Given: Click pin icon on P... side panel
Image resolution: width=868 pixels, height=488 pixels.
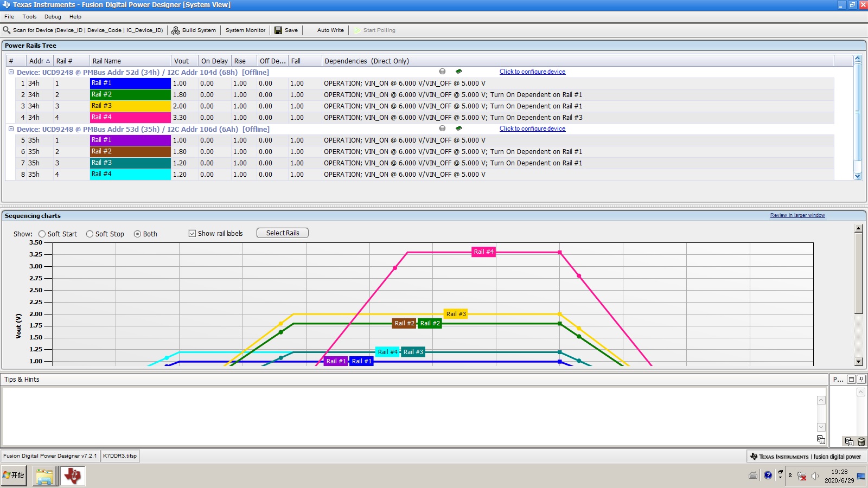Looking at the screenshot, I should click(x=861, y=380).
